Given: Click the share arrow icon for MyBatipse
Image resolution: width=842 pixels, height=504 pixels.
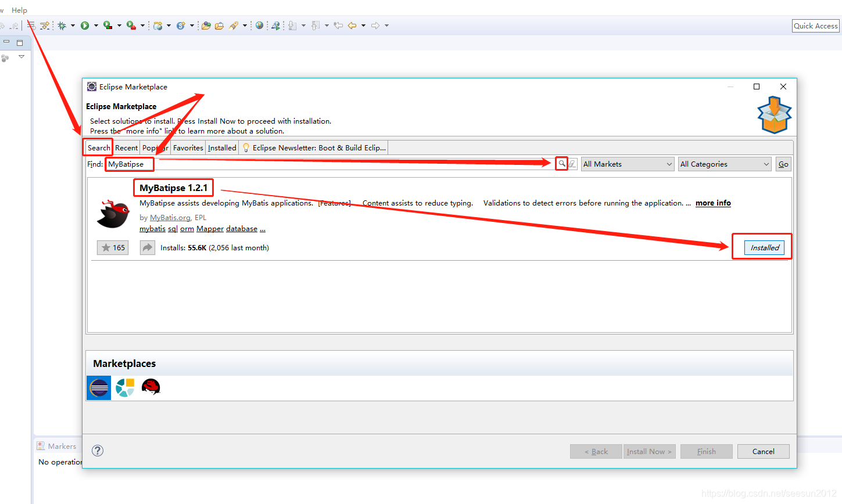Looking at the screenshot, I should click(x=147, y=247).
